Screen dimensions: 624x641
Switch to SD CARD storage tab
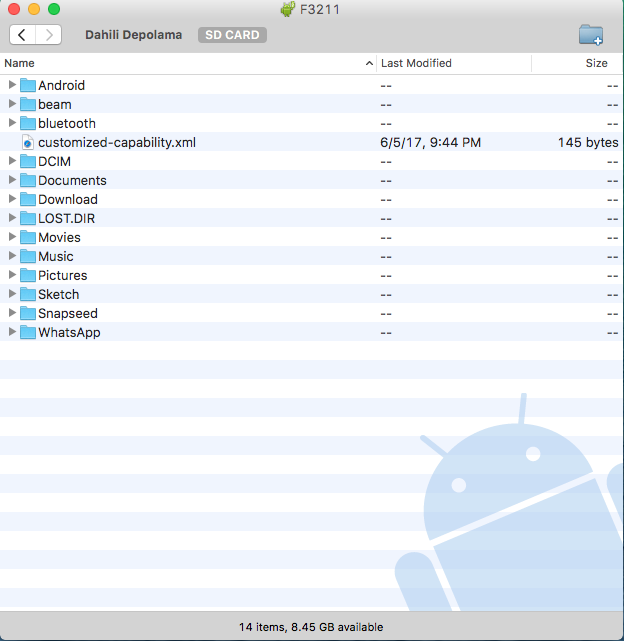click(232, 35)
